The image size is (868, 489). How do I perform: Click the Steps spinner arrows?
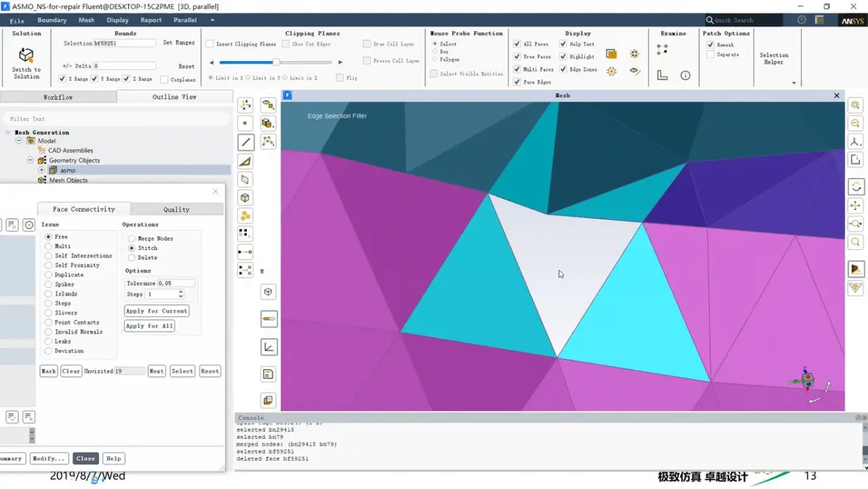click(181, 294)
